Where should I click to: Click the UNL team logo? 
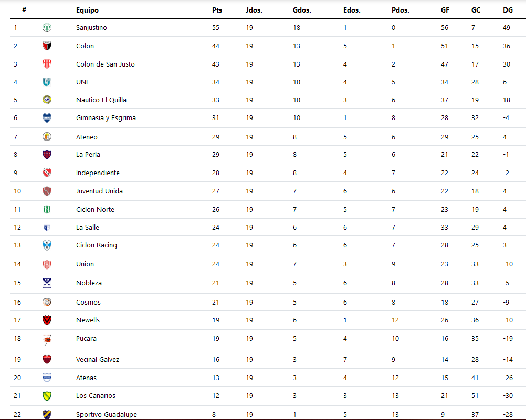pos(47,82)
